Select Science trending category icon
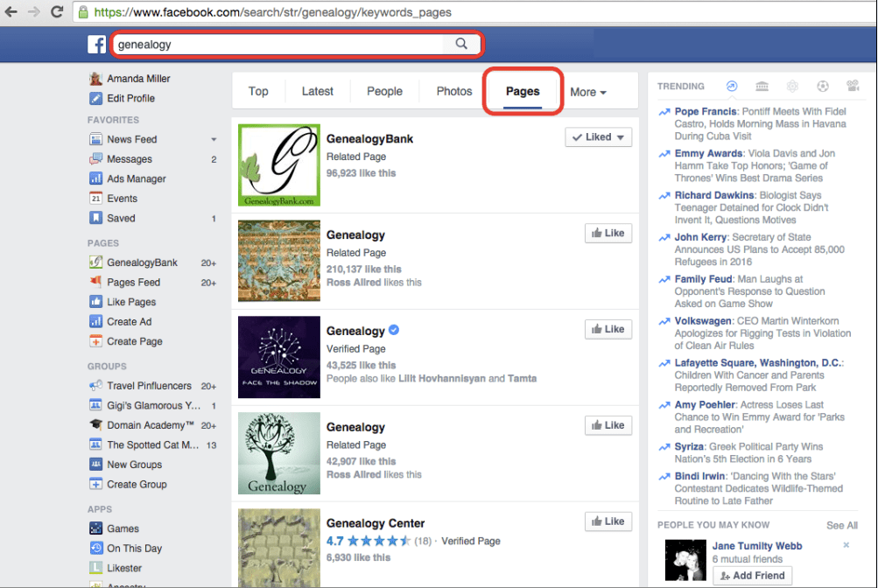 point(792,86)
